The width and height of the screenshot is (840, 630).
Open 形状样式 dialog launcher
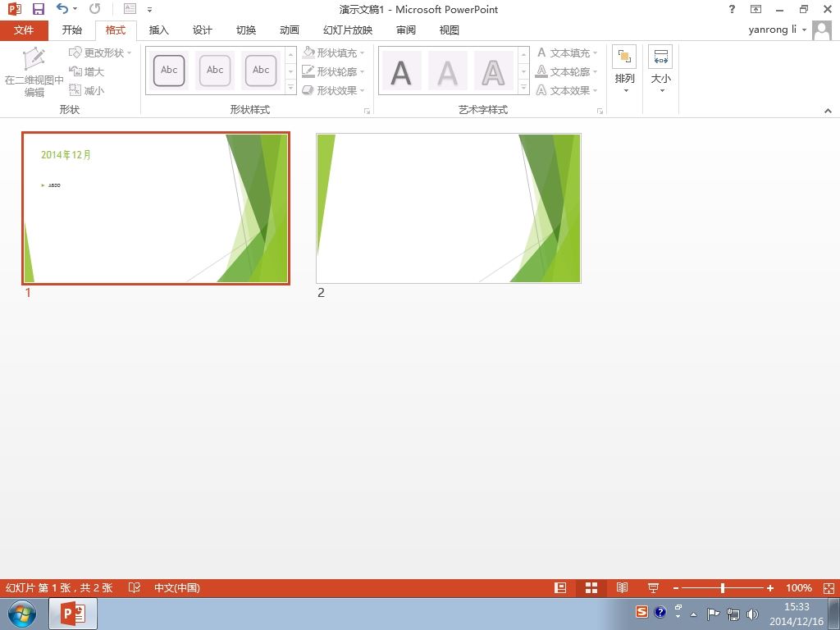(x=367, y=111)
